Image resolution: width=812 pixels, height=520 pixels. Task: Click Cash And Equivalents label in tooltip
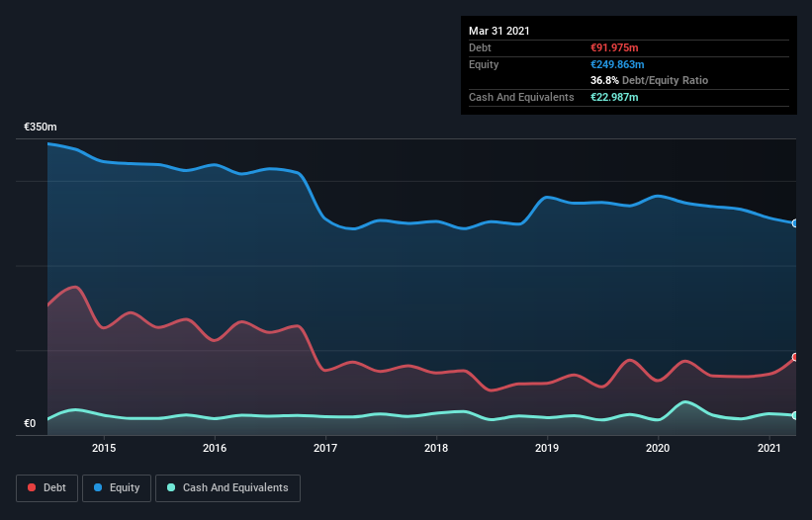521,97
